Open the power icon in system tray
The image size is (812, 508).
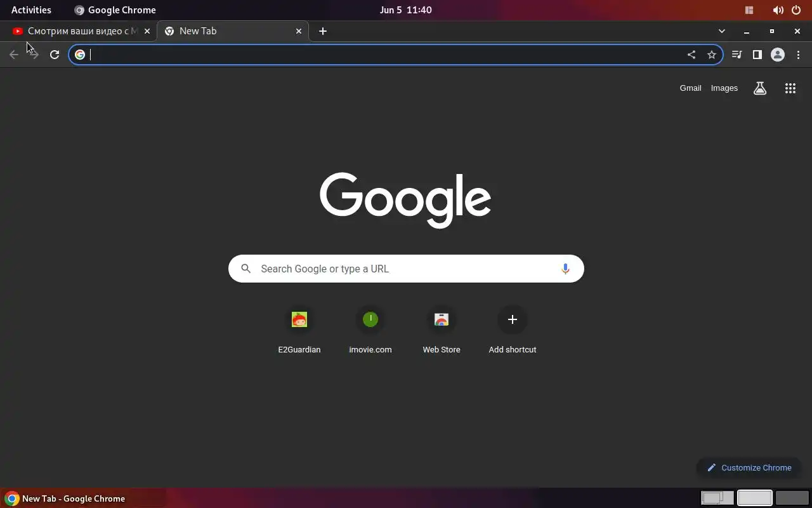click(x=796, y=10)
